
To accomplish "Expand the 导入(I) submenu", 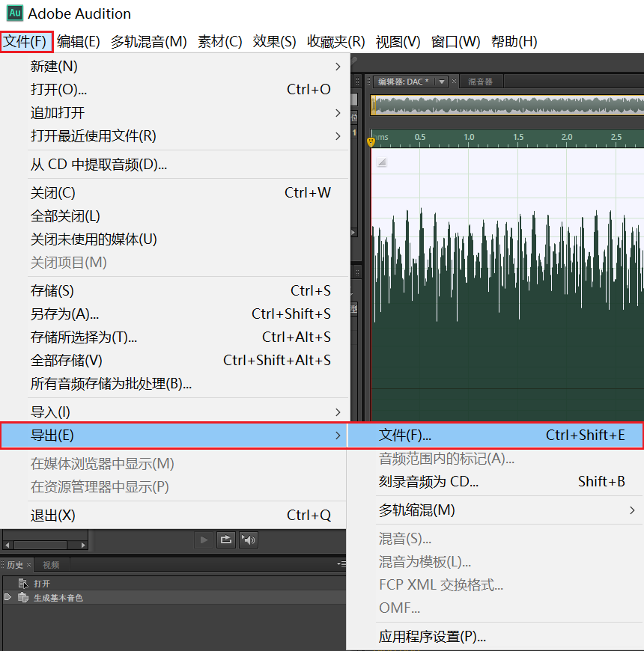I will [x=174, y=412].
